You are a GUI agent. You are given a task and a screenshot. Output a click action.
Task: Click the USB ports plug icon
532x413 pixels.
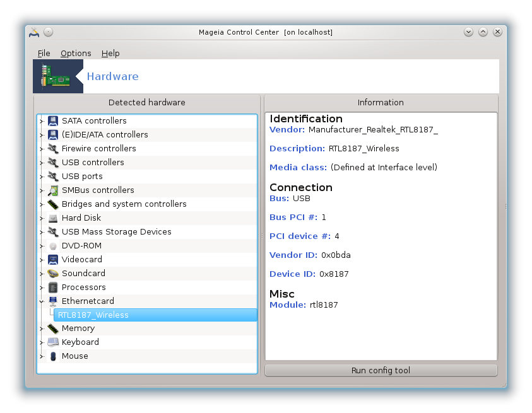(53, 177)
